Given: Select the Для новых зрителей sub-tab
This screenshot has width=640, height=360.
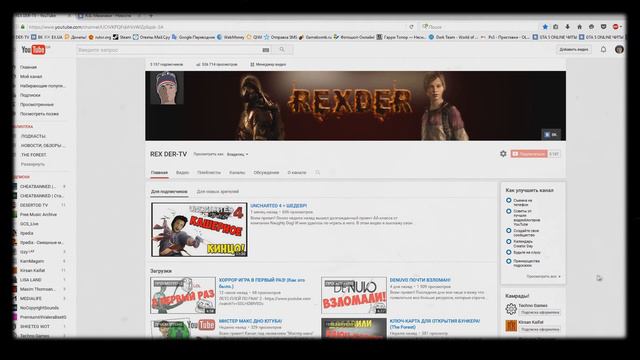Looking at the screenshot, I should click(218, 191).
